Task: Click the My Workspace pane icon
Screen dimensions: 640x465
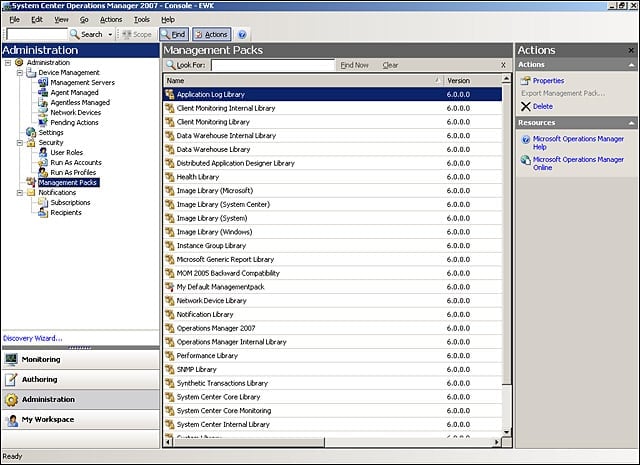Action: click(12, 420)
